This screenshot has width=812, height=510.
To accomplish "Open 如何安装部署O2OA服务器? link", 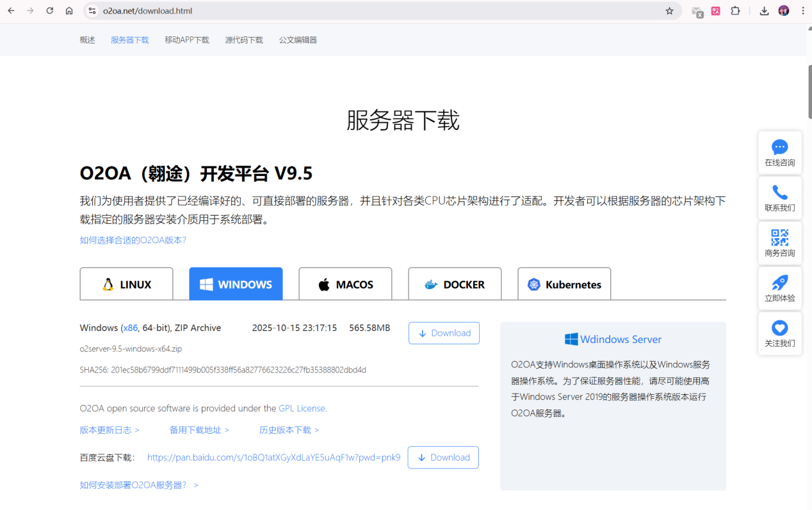I will pos(139,485).
